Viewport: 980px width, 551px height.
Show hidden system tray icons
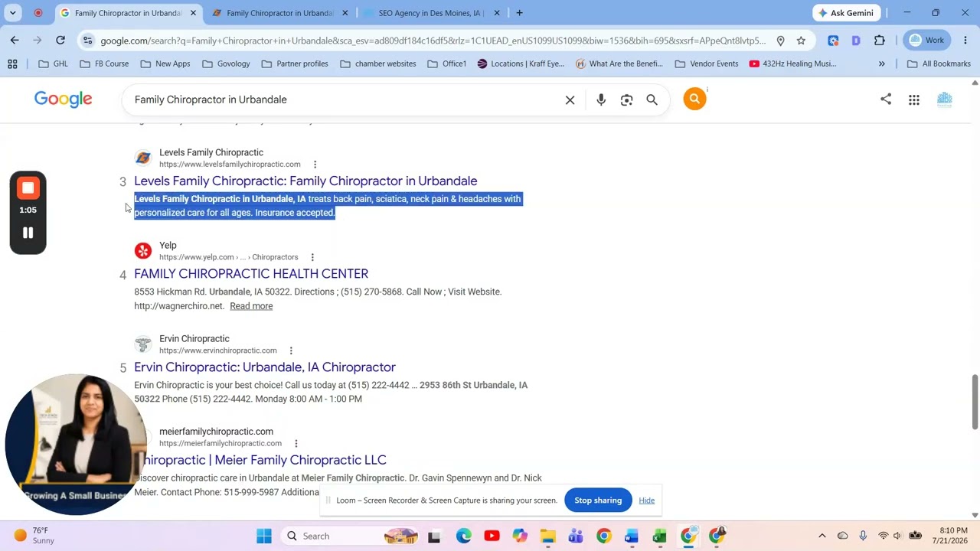[x=822, y=536]
